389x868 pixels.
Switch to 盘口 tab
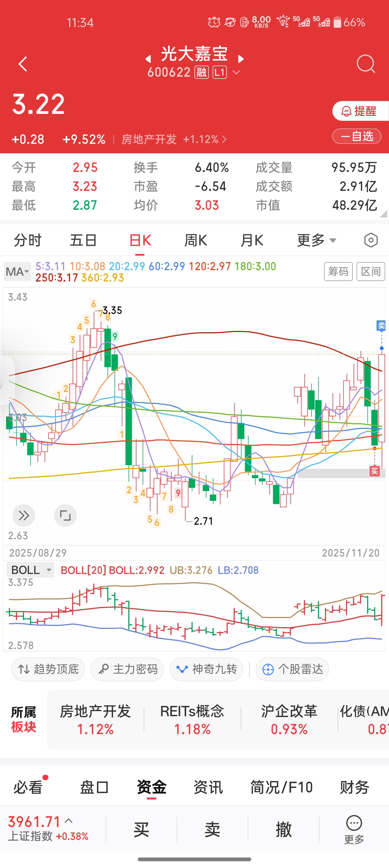point(94,788)
